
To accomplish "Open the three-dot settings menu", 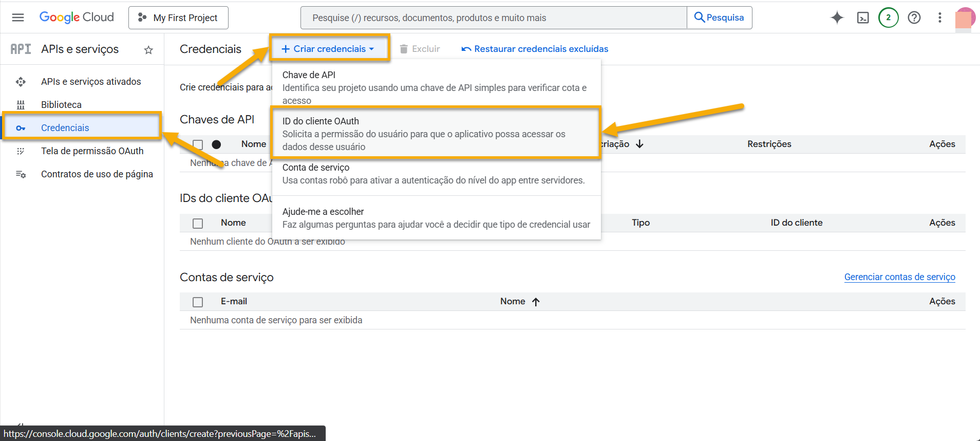I will (940, 17).
